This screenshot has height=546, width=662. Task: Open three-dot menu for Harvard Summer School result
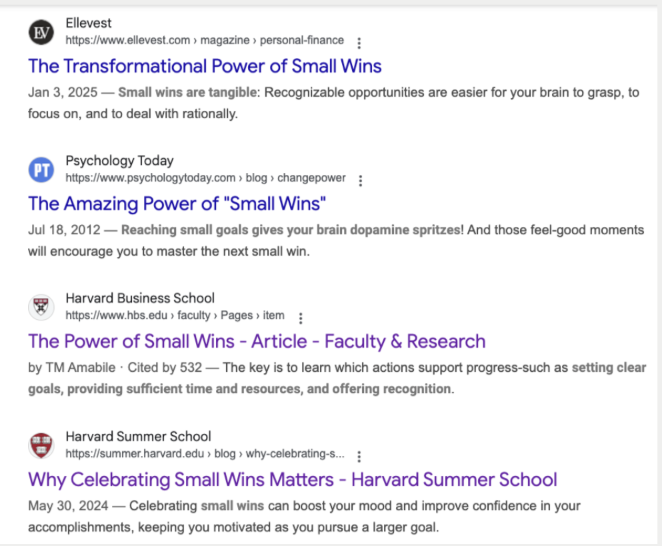point(359,456)
